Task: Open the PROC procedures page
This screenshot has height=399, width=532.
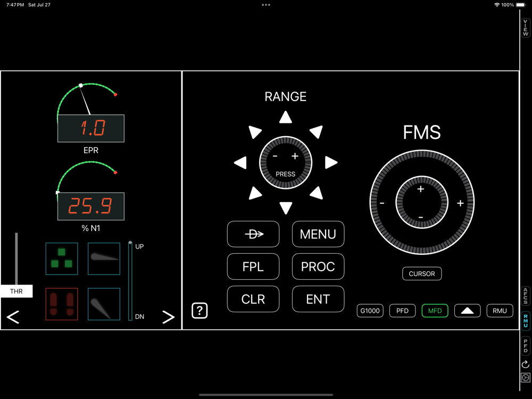Action: tap(318, 267)
